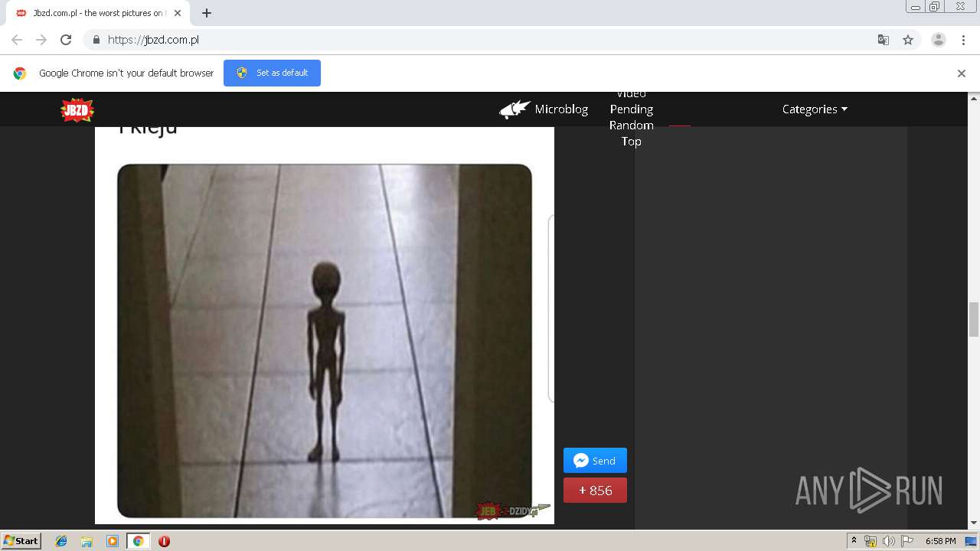
Task: Click the Show desktop button
Action: (x=972, y=541)
